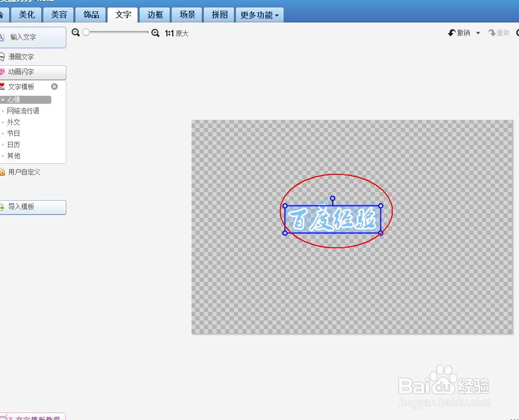Click the zoom in magnifier icon
519x420 pixels.
coord(155,33)
